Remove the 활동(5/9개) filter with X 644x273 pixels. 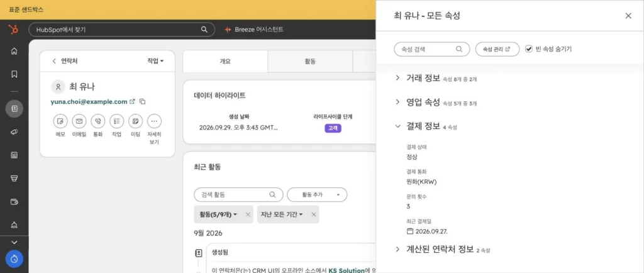point(248,214)
